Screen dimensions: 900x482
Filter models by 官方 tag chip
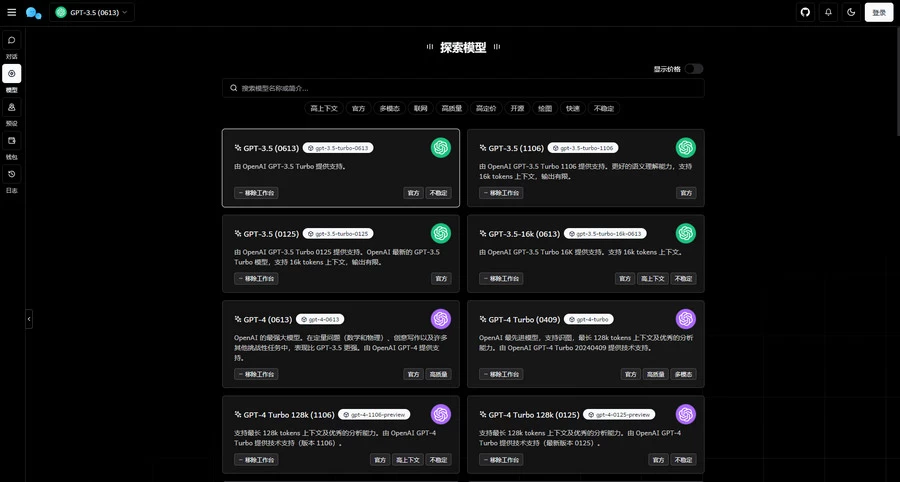tap(358, 108)
